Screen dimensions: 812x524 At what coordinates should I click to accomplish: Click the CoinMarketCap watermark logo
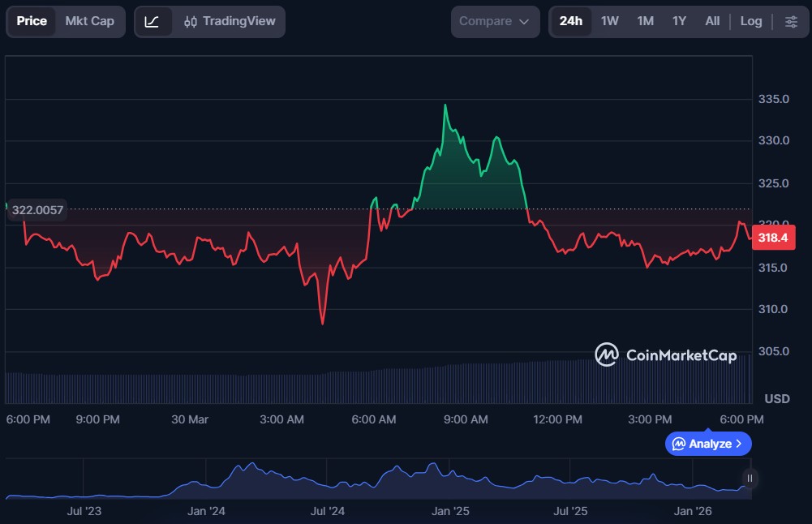[x=605, y=355]
